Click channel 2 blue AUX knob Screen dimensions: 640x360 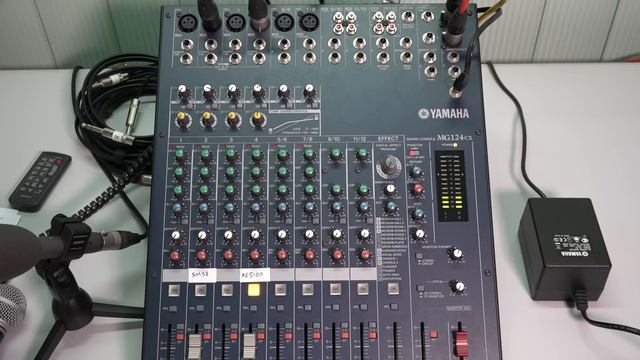coord(204,209)
